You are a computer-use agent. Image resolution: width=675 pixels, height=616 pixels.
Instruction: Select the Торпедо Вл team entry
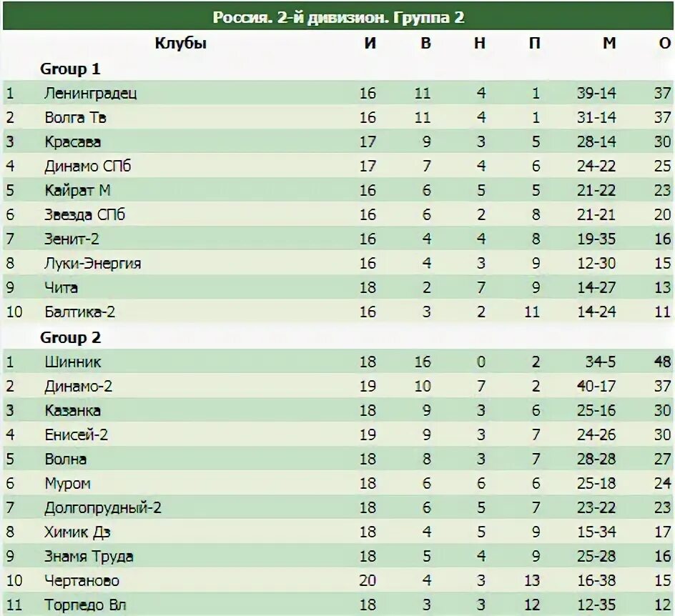[x=85, y=605]
